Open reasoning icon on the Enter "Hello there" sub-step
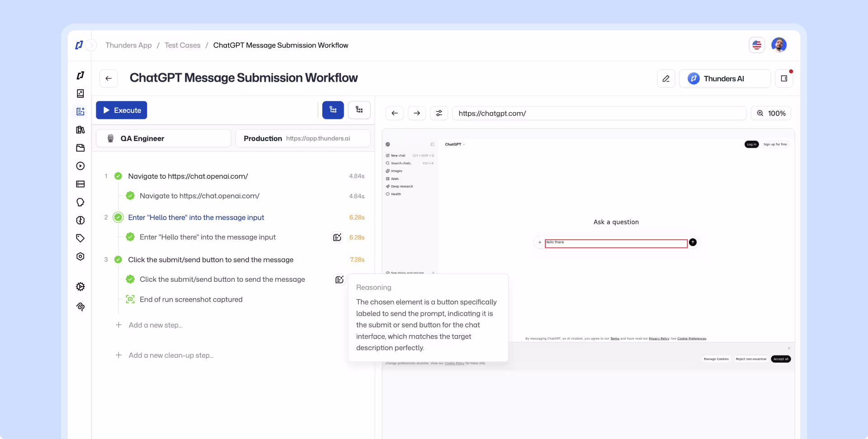Image resolution: width=868 pixels, height=439 pixels. [x=337, y=237]
